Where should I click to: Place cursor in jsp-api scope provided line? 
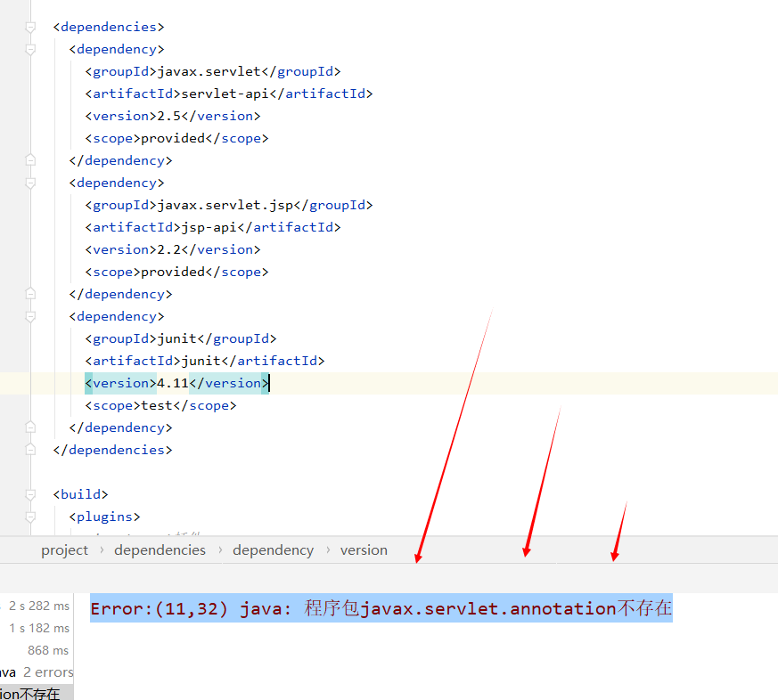pyautogui.click(x=176, y=273)
